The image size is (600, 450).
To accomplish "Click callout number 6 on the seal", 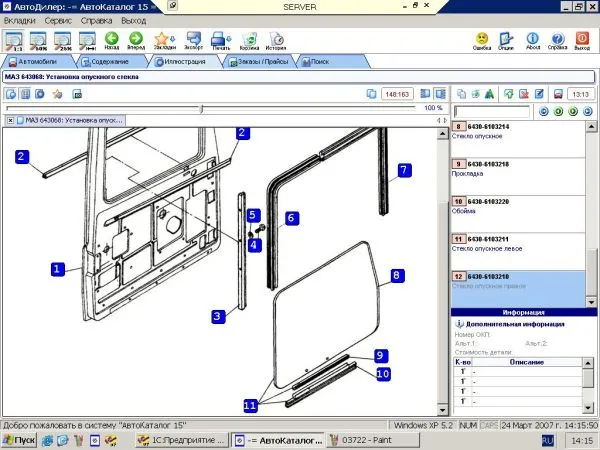I will click(292, 218).
